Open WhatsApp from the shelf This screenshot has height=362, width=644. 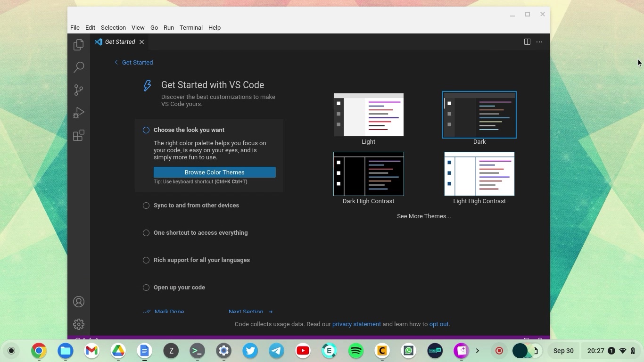(x=409, y=351)
